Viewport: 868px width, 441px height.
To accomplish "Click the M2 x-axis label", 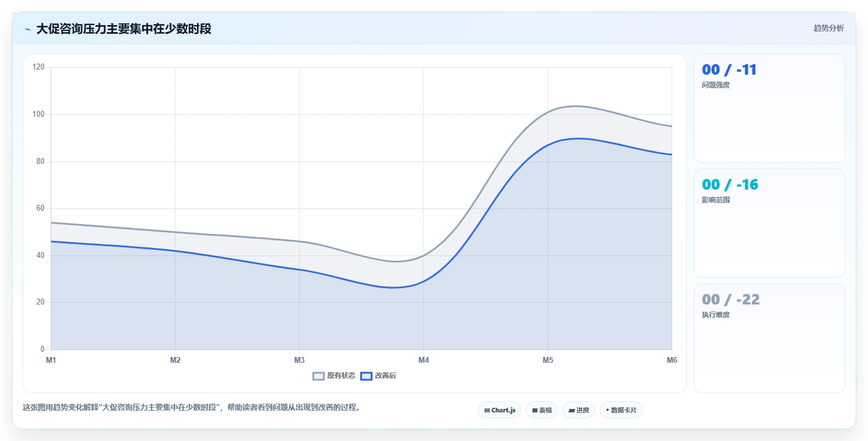I will 175,360.
